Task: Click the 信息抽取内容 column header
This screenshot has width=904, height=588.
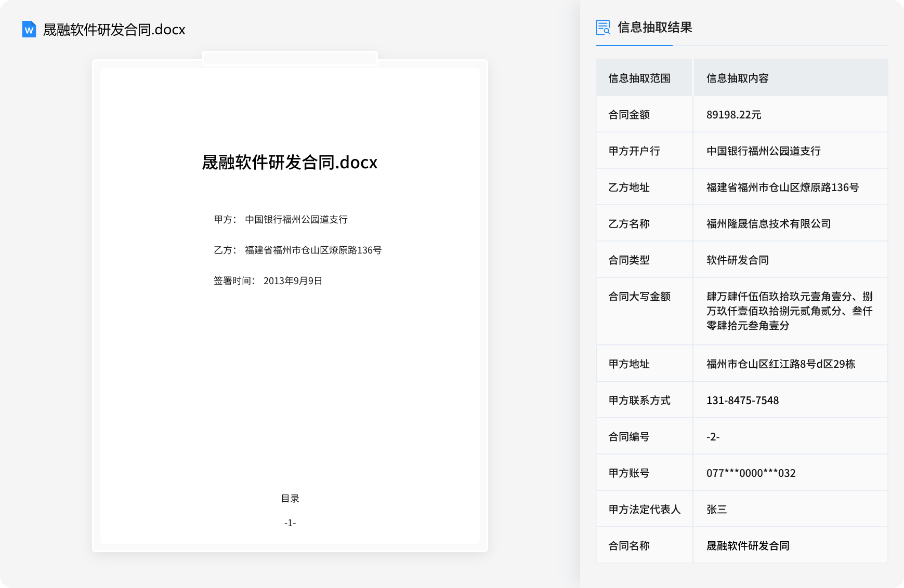Action: pos(737,78)
